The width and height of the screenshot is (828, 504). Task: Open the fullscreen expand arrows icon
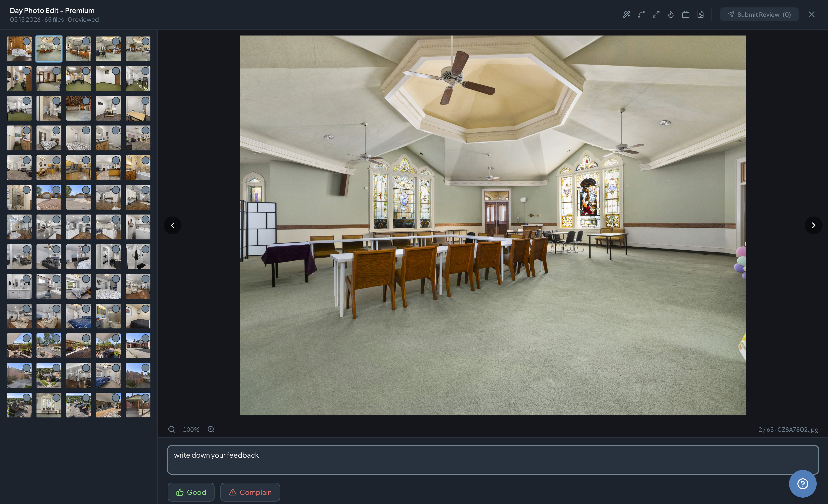click(x=656, y=15)
